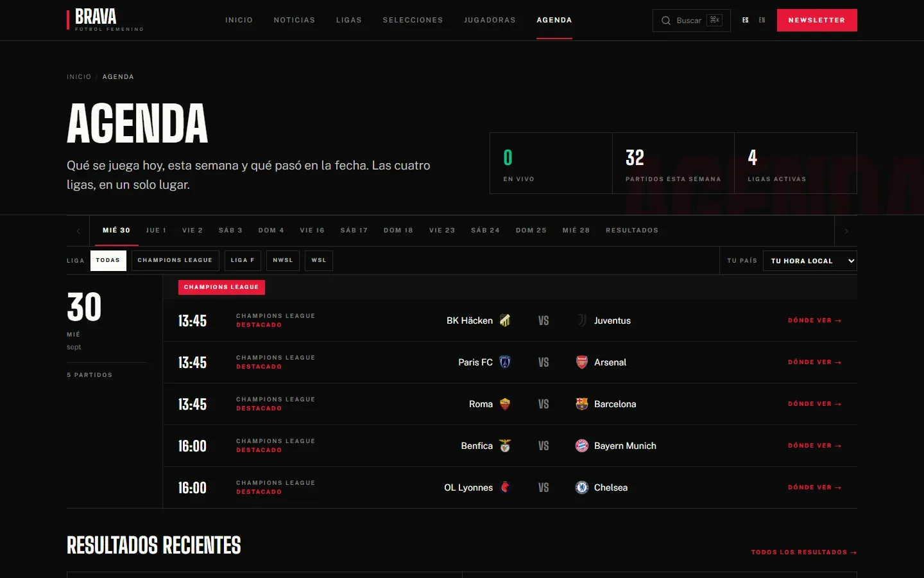Select the MIÉ 30 date tab

pos(117,231)
